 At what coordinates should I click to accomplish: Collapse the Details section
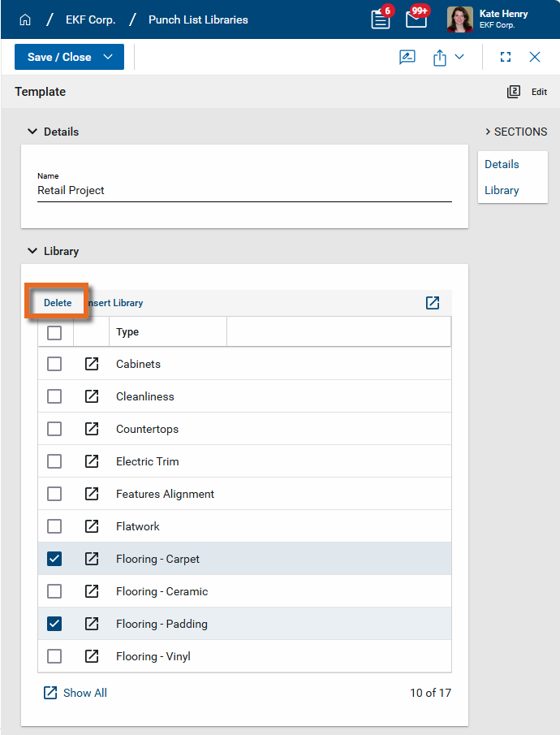tap(32, 132)
